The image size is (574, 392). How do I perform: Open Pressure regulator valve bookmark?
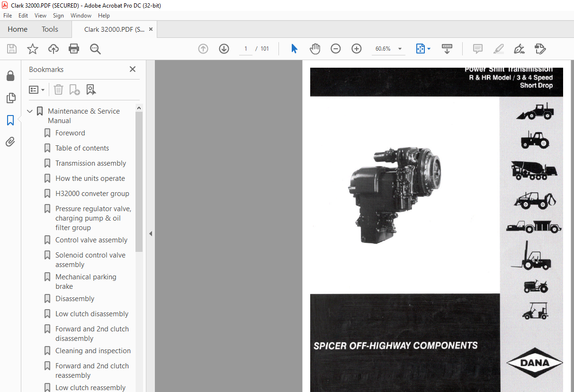point(93,218)
